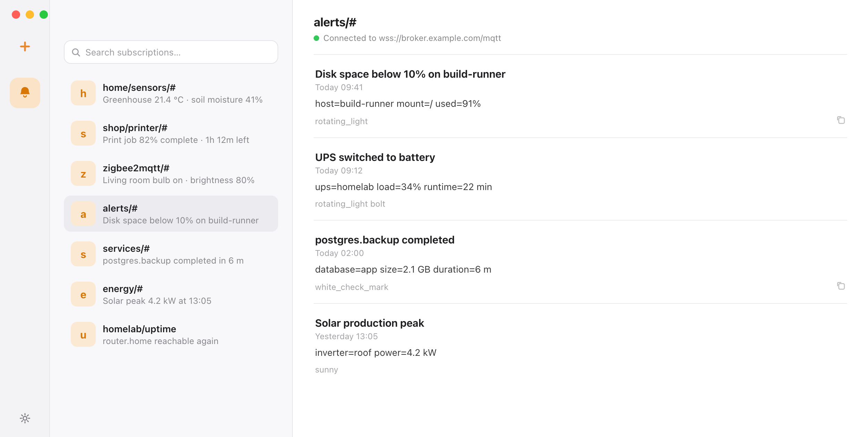Click the zigbee2mqtt avatar letter z
This screenshot has height=437, width=868.
pos(83,174)
